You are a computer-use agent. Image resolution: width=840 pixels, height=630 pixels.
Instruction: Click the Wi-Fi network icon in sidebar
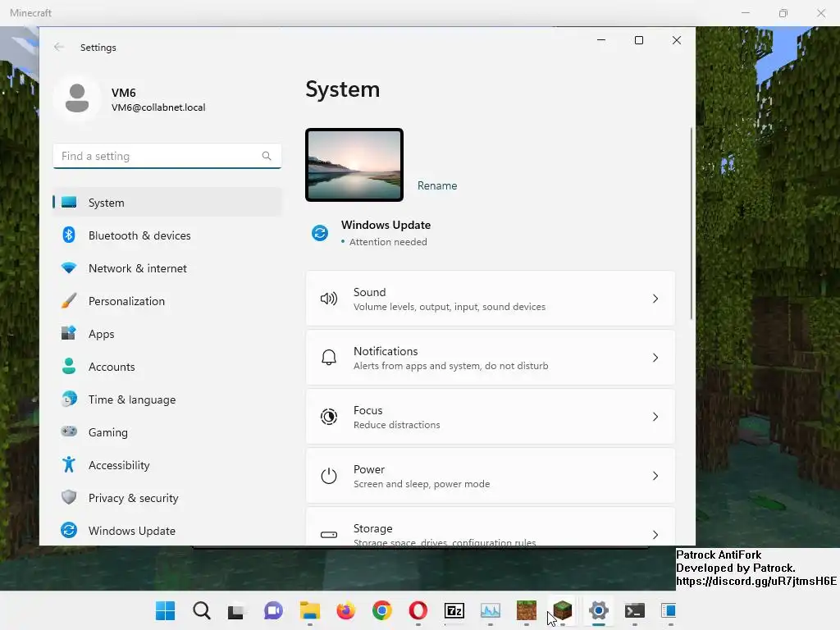pos(69,267)
